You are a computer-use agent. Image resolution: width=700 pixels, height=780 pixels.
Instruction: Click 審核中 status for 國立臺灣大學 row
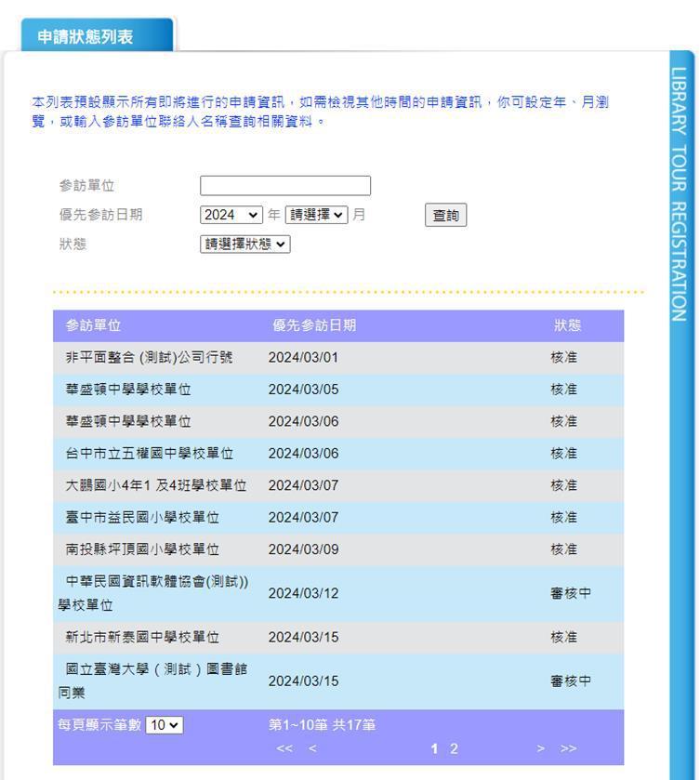point(571,681)
